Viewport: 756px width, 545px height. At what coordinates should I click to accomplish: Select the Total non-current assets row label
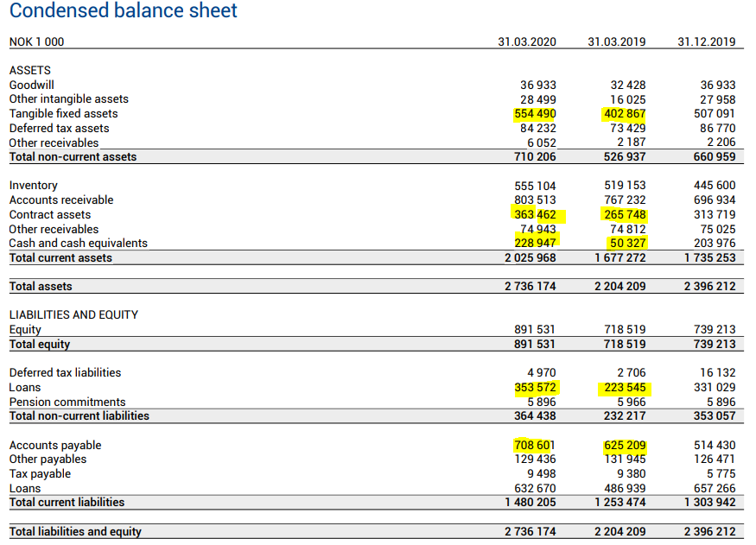click(x=73, y=156)
